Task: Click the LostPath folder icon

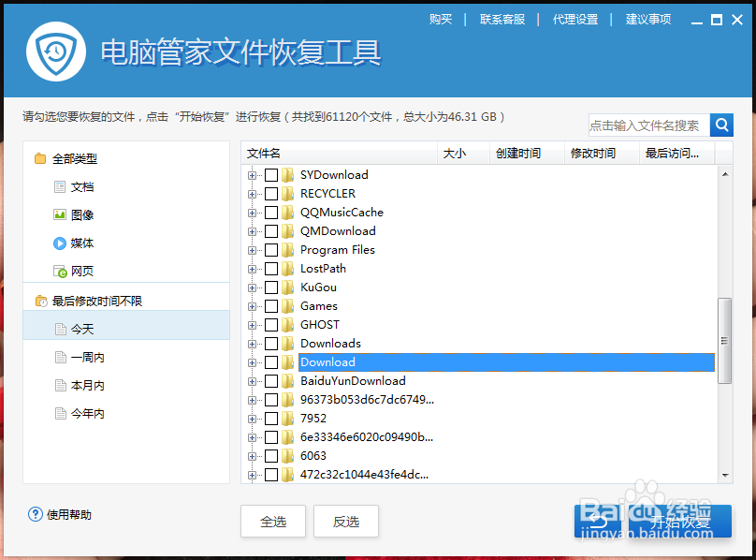Action: pyautogui.click(x=288, y=269)
